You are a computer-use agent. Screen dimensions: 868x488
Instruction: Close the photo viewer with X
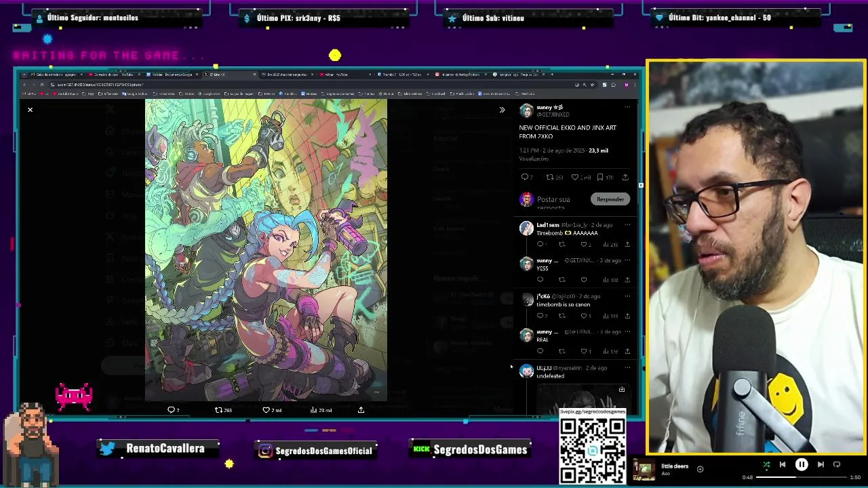[30, 110]
